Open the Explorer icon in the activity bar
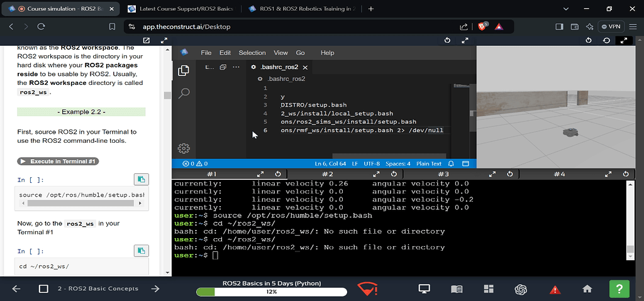Image resolution: width=644 pixels, height=301 pixels. click(x=184, y=70)
